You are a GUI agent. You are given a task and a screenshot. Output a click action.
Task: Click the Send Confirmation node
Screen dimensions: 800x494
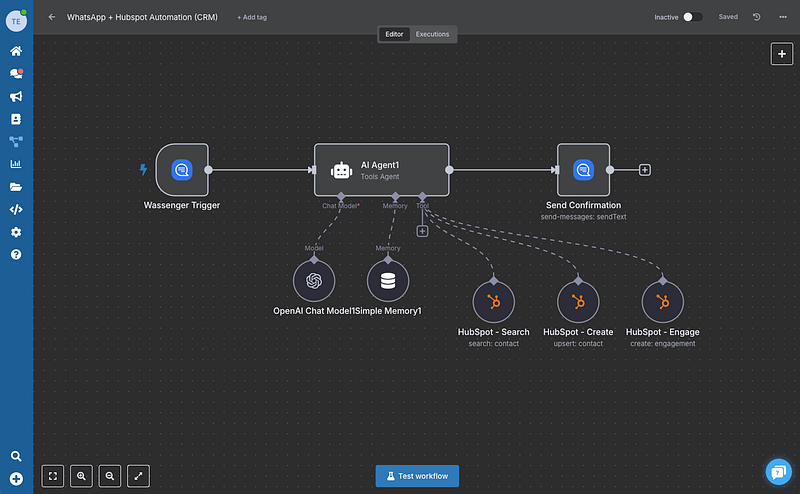(x=583, y=170)
